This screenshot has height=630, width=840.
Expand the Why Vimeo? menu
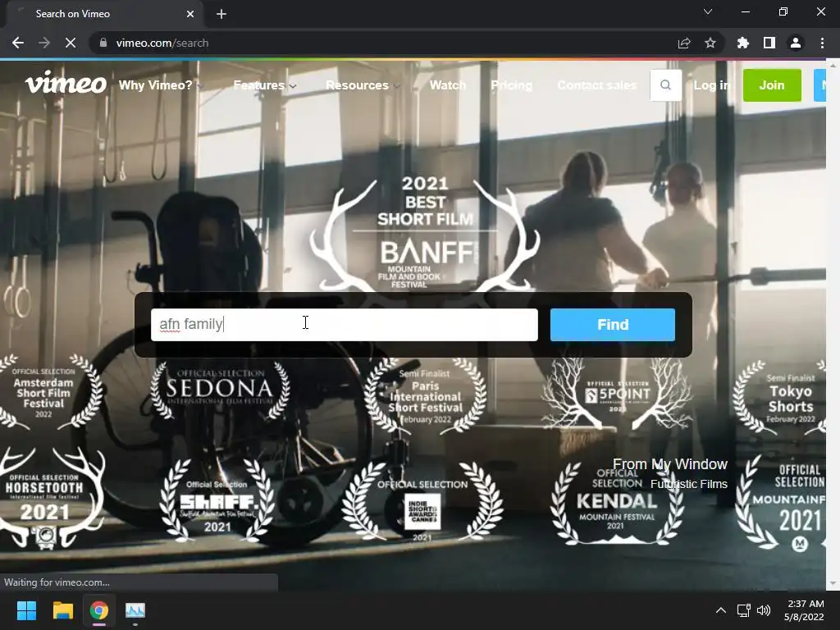tap(162, 85)
